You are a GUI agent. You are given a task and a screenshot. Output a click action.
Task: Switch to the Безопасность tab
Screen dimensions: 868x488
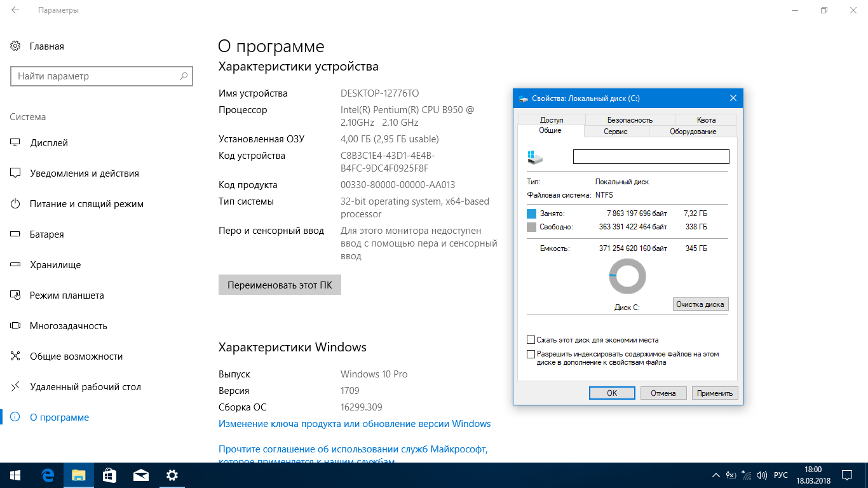tap(630, 120)
